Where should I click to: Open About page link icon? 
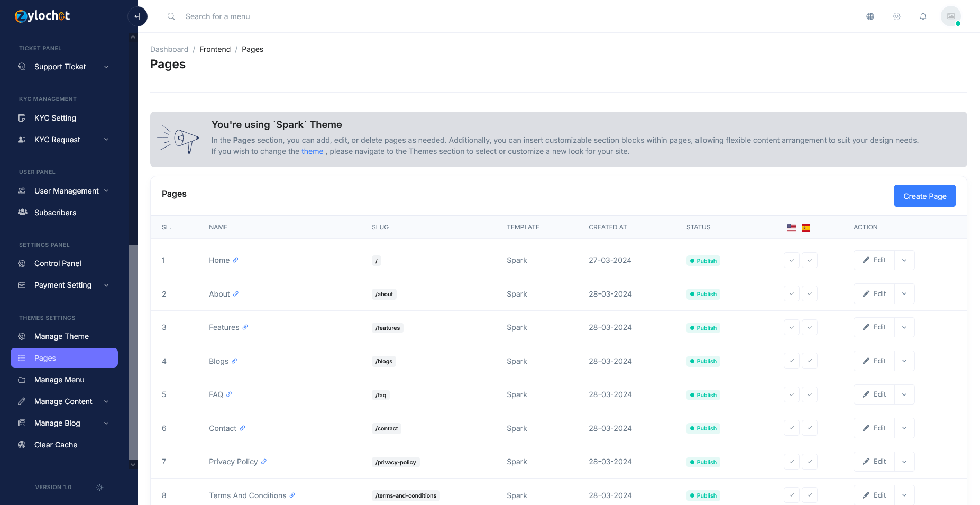236,293
